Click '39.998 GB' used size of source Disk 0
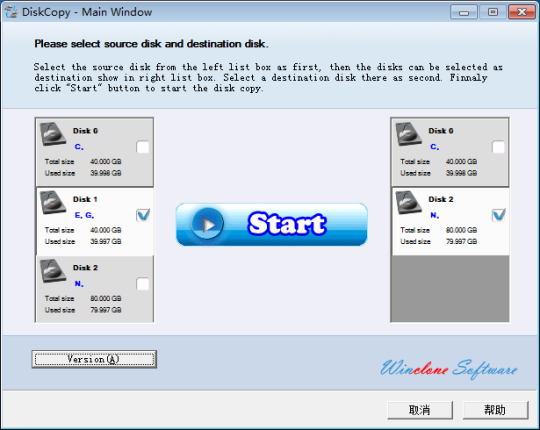 pos(106,173)
